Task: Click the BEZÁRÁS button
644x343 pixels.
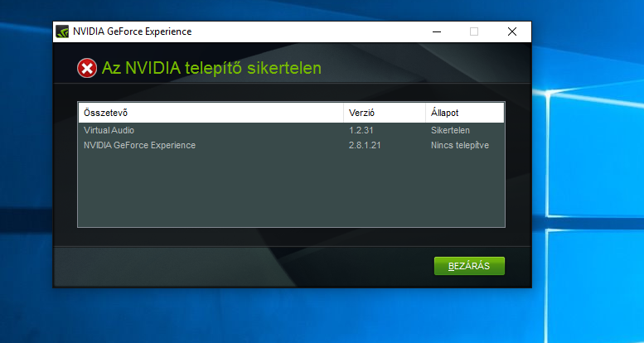Action: (x=469, y=266)
